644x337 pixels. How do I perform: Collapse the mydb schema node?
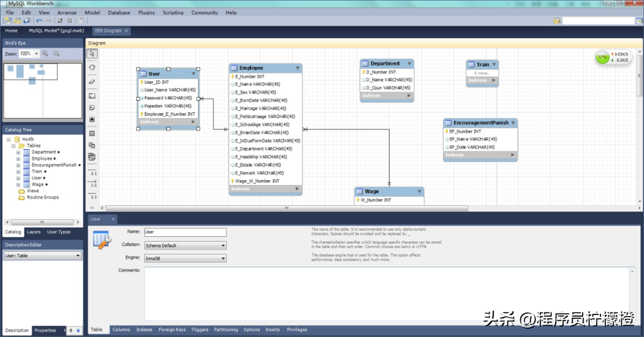pyautogui.click(x=9, y=139)
